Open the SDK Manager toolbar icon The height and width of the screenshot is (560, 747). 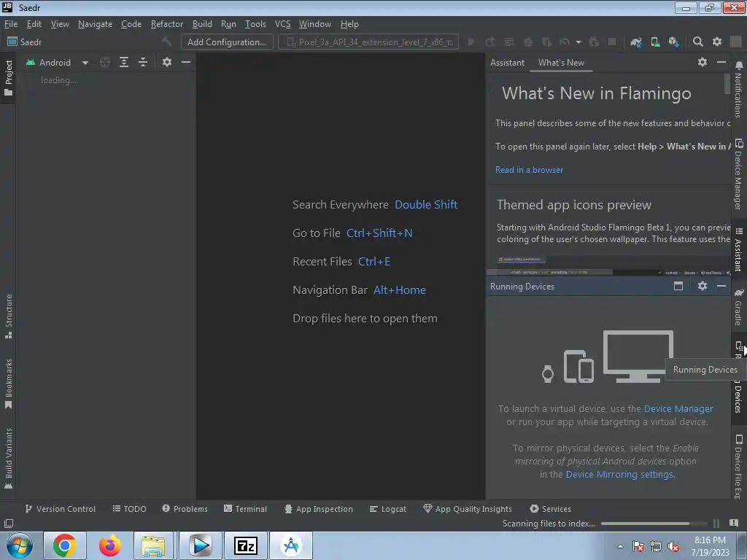pyautogui.click(x=673, y=42)
